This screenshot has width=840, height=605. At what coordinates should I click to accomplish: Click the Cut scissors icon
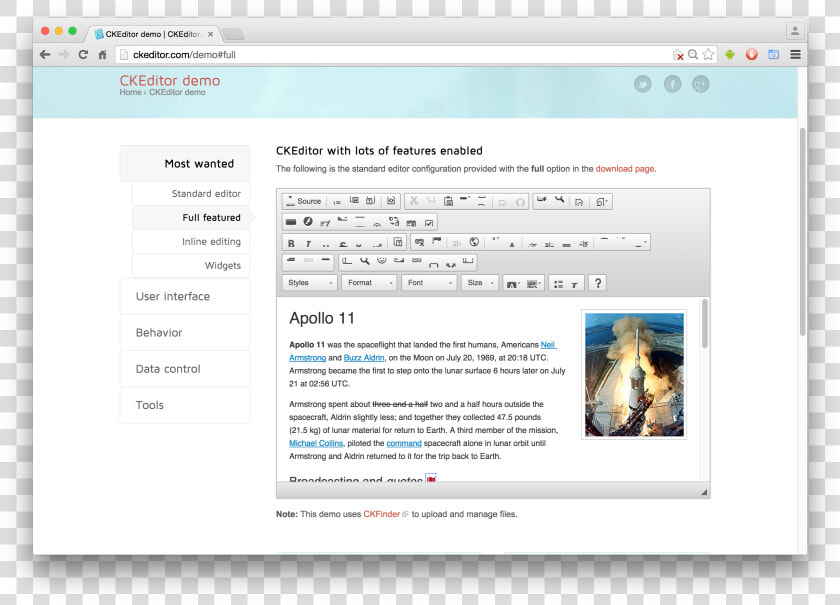(414, 201)
